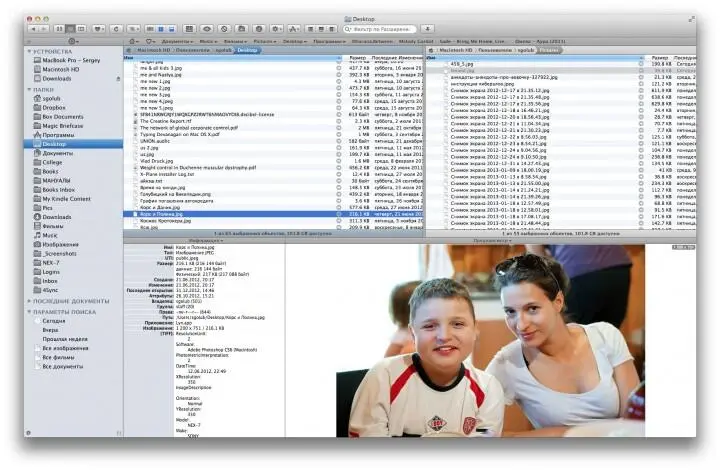Open the preview panel header dropdown

click(x=492, y=241)
